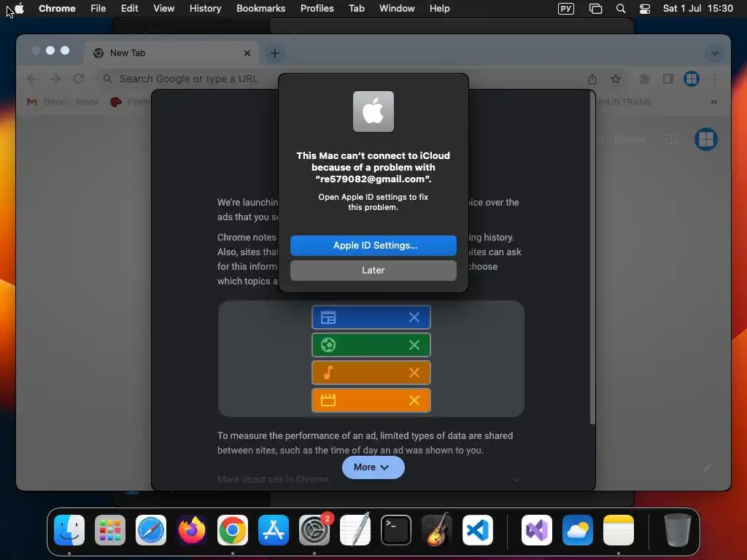The image size is (747, 560).
Task: Open a new tab with the plus button
Action: pyautogui.click(x=275, y=52)
